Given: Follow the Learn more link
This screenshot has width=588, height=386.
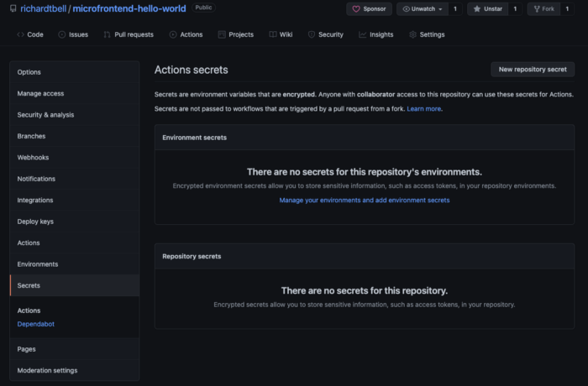Looking at the screenshot, I should pyautogui.click(x=423, y=109).
